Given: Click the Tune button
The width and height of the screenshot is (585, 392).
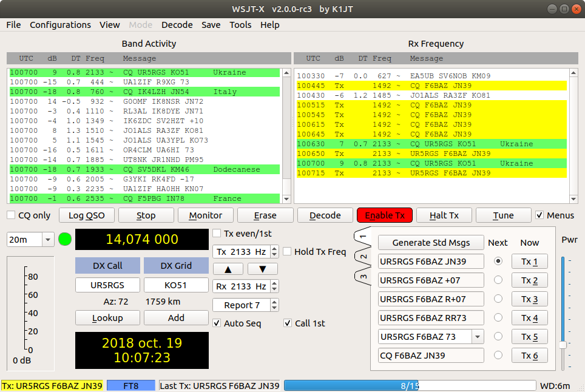Looking at the screenshot, I should (x=503, y=215).
